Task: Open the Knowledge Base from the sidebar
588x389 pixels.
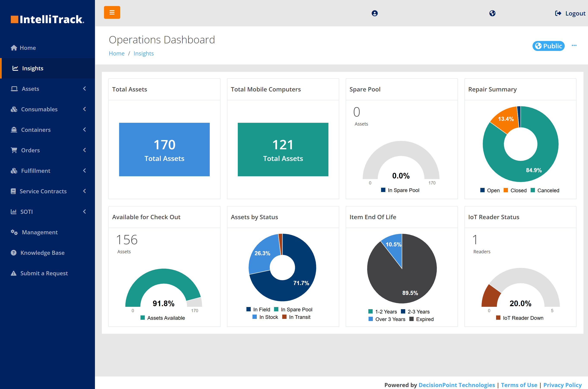Action: point(42,253)
